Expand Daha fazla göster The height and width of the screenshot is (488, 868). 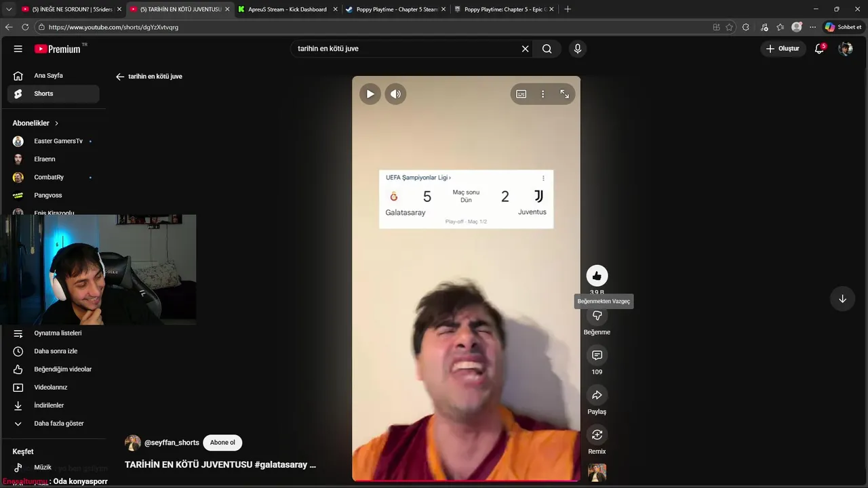[54, 424]
